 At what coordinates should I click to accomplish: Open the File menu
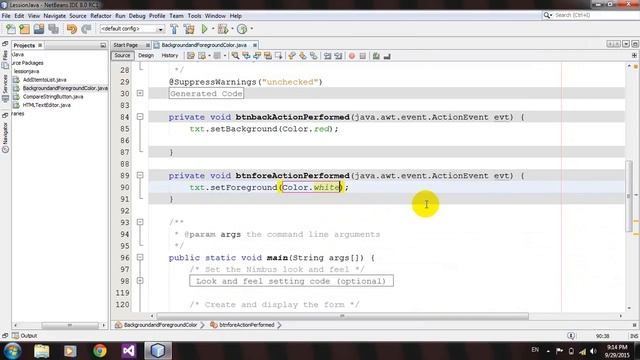(x=6, y=16)
